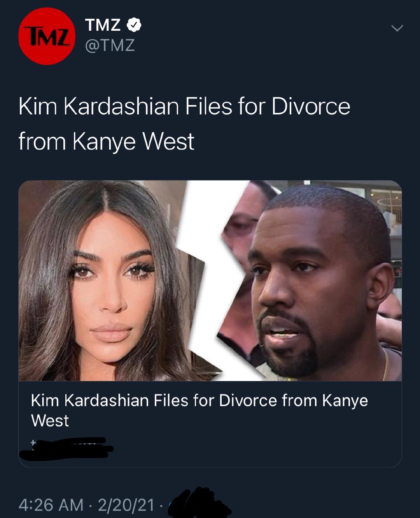This screenshot has height=518, width=420.
Task: Expand the tweet options chevron
Action: click(x=397, y=28)
